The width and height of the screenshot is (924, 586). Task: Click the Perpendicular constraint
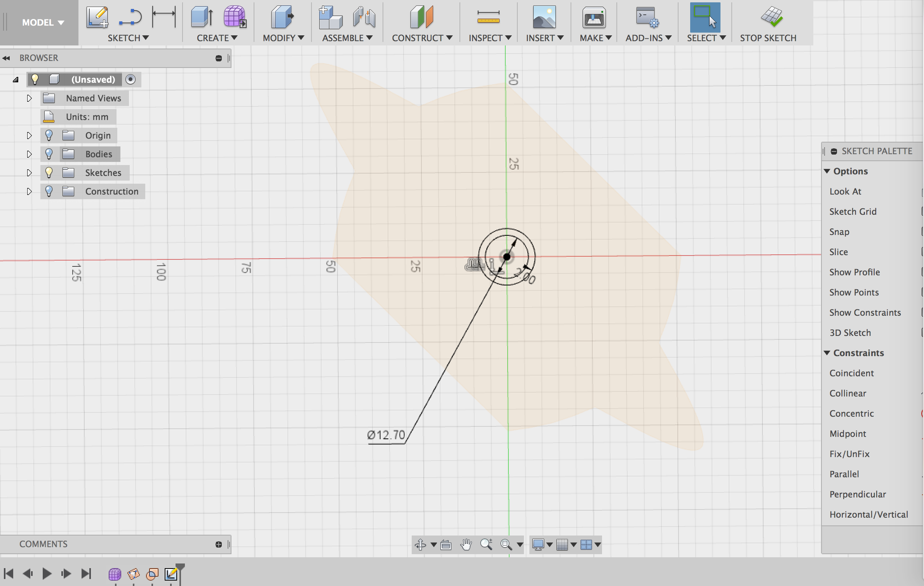point(858,494)
